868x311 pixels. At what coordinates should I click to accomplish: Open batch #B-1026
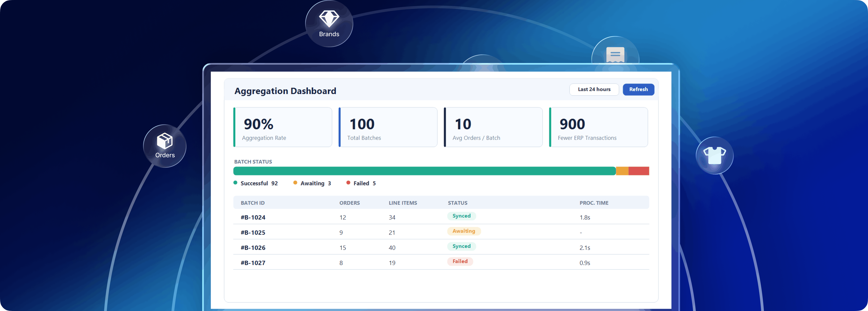253,248
